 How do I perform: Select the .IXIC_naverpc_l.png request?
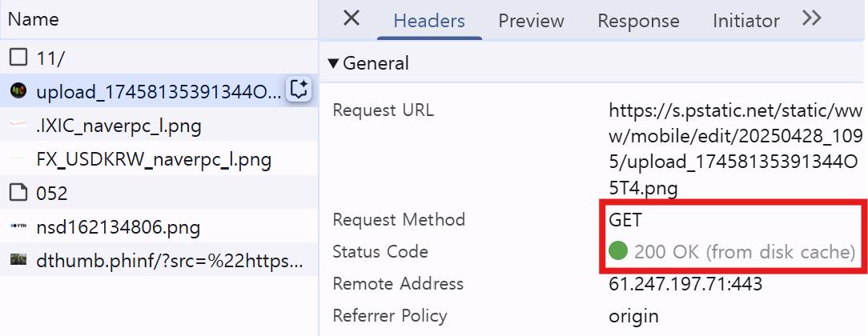pos(159,124)
